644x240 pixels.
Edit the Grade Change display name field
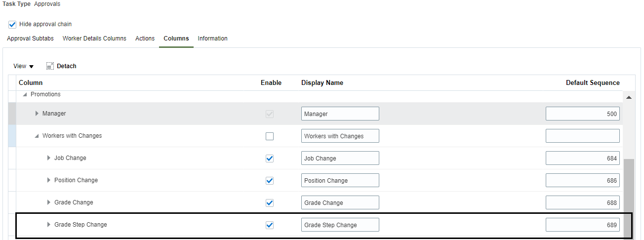[340, 202]
